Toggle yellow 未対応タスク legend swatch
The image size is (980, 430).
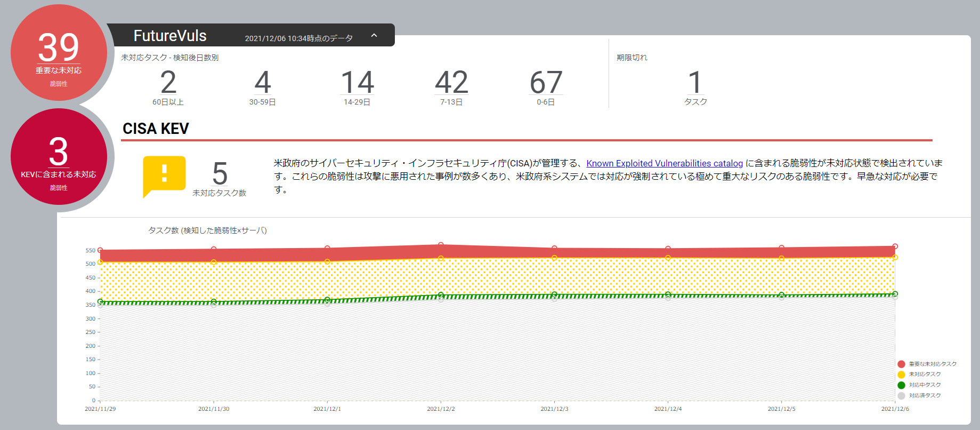pyautogui.click(x=901, y=375)
